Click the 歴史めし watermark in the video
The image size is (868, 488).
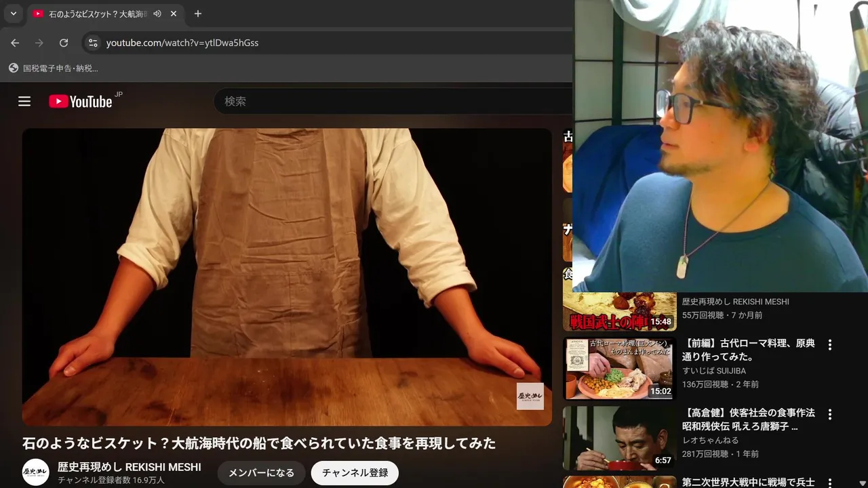point(530,396)
